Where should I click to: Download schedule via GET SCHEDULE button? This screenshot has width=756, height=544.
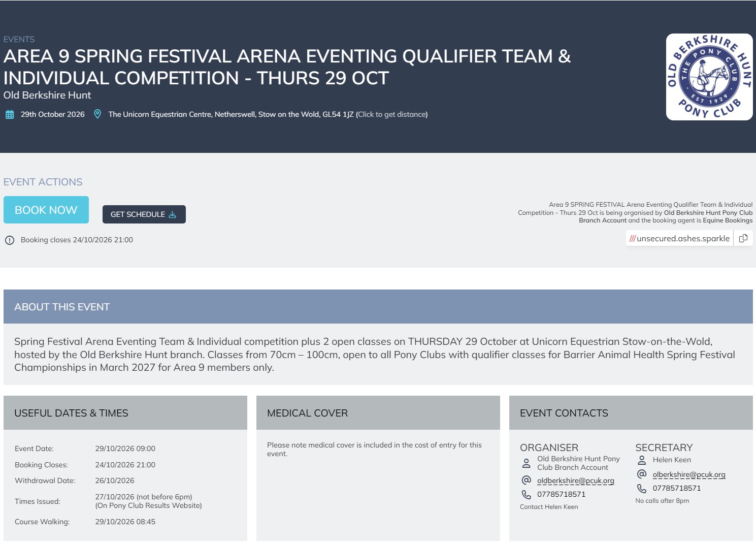144,214
